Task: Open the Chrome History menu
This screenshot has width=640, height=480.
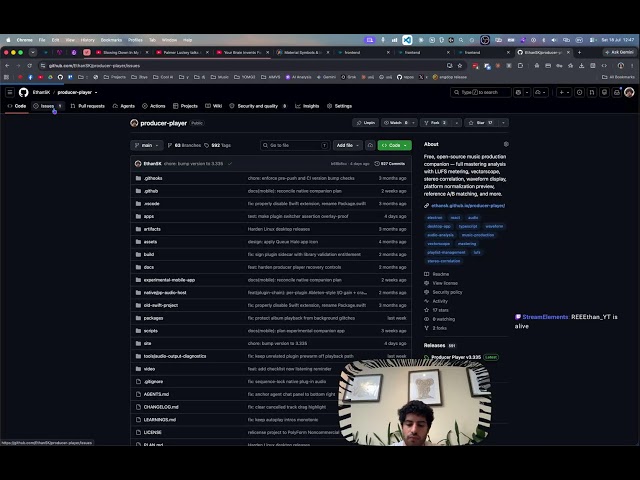Action: [x=87, y=40]
